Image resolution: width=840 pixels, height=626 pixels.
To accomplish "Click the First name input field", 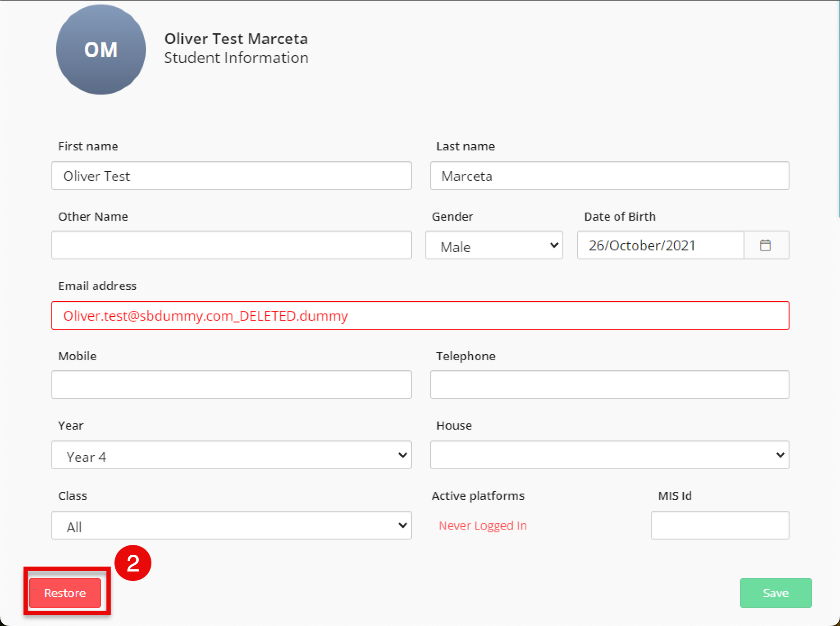I will coord(231,176).
